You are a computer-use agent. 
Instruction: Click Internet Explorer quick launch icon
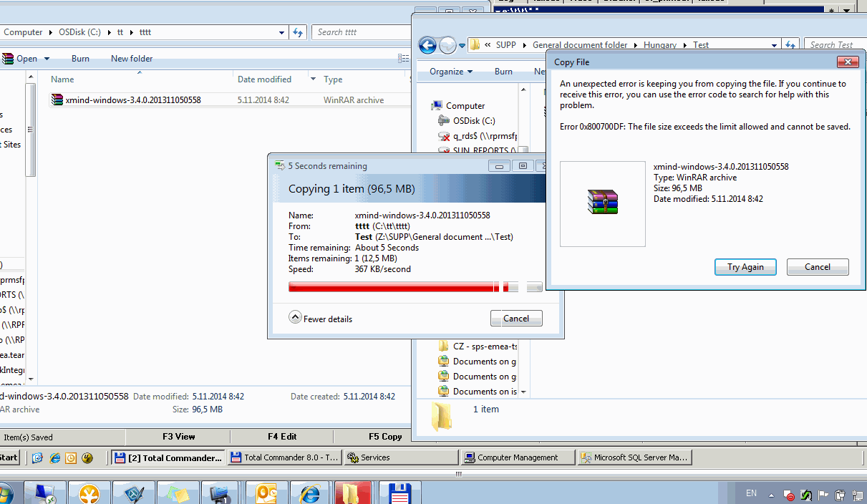click(x=55, y=458)
